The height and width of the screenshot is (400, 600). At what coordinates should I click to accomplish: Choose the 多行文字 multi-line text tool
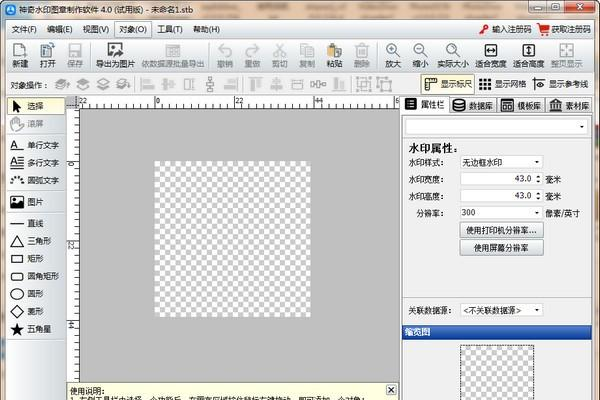[x=36, y=163]
